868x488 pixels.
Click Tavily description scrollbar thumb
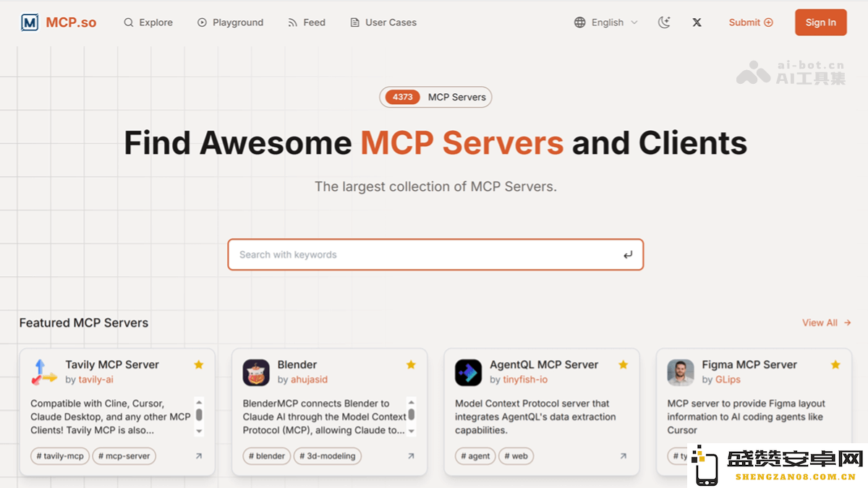click(x=199, y=415)
